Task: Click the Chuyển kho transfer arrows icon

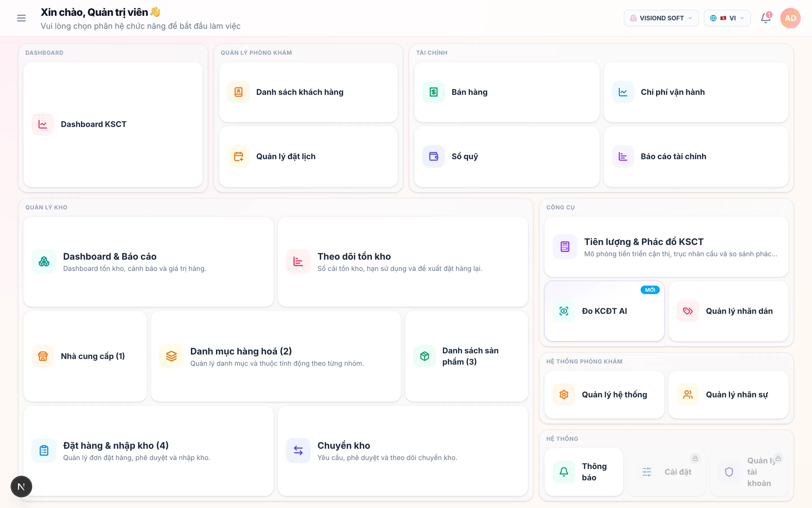Action: point(298,450)
